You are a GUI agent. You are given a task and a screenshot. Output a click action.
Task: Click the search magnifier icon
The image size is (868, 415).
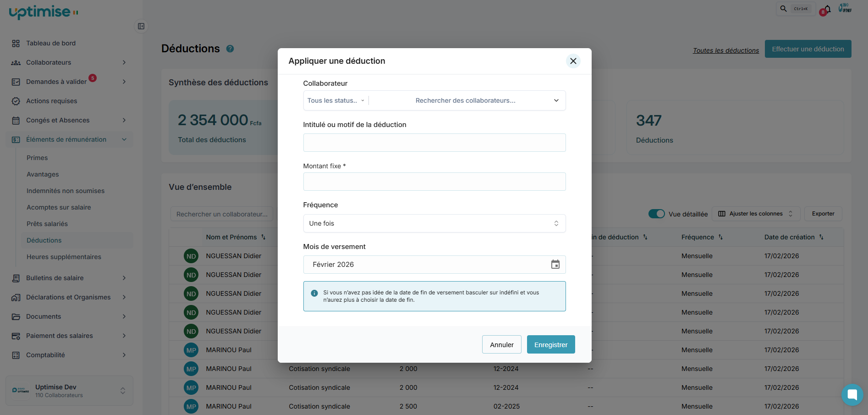(x=784, y=9)
